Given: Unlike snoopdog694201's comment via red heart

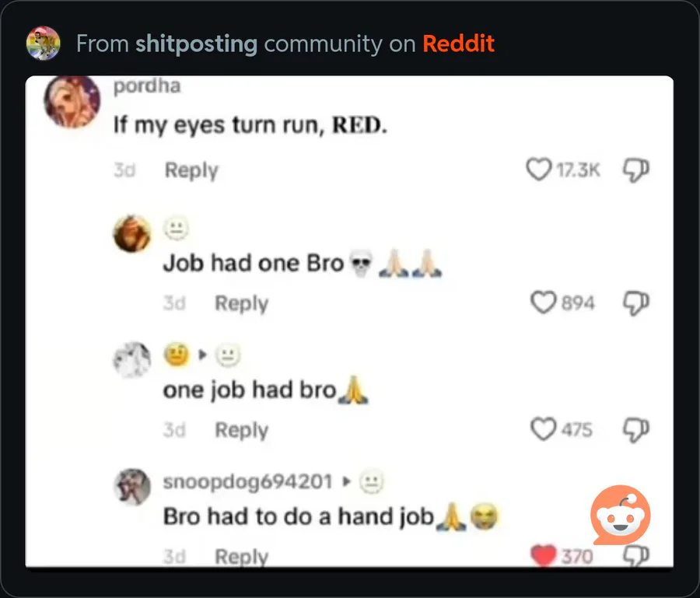Looking at the screenshot, I should click(544, 555).
